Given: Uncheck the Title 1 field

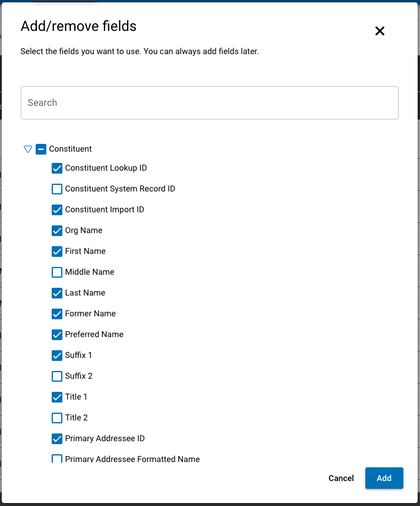Looking at the screenshot, I should 57,397.
